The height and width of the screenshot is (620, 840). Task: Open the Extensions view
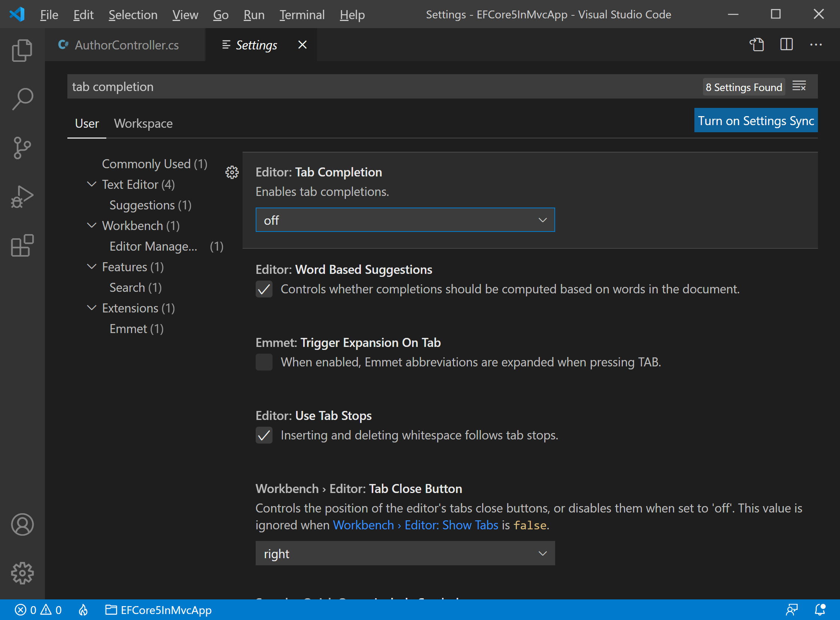(22, 246)
